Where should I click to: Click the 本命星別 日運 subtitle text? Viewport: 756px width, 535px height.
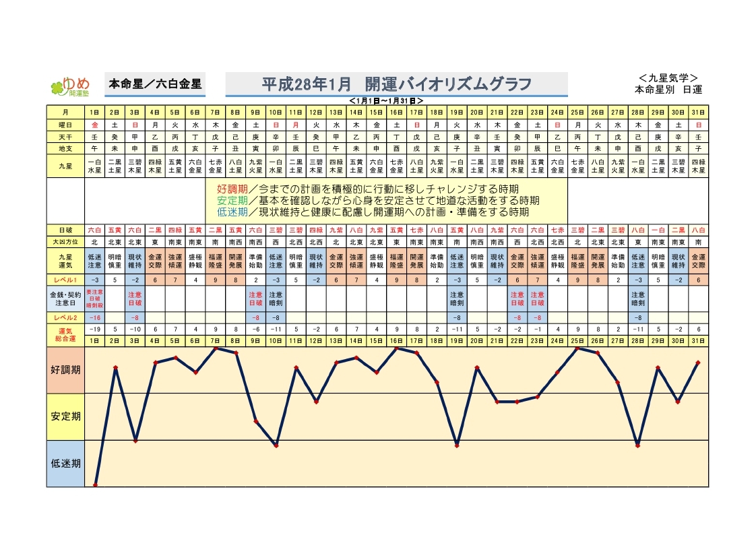tap(668, 89)
